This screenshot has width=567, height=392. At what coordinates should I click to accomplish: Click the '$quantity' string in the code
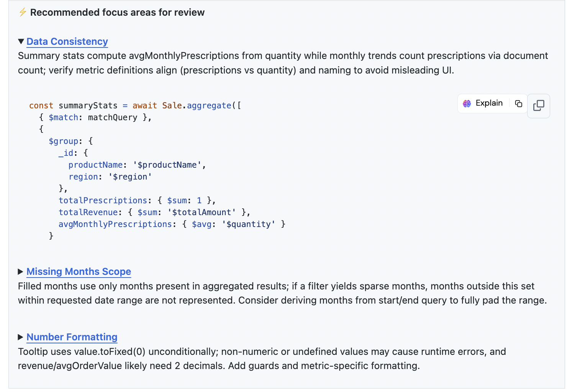[x=248, y=224]
